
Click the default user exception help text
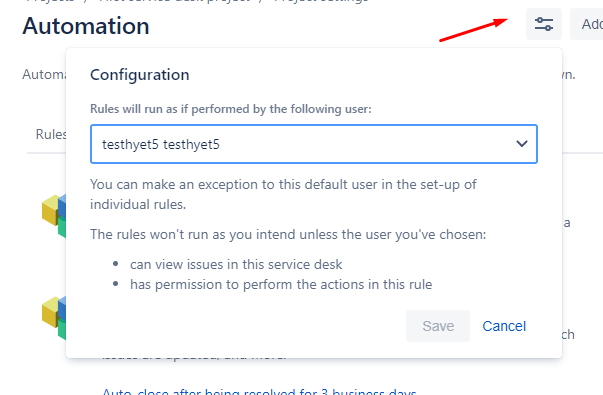283,194
